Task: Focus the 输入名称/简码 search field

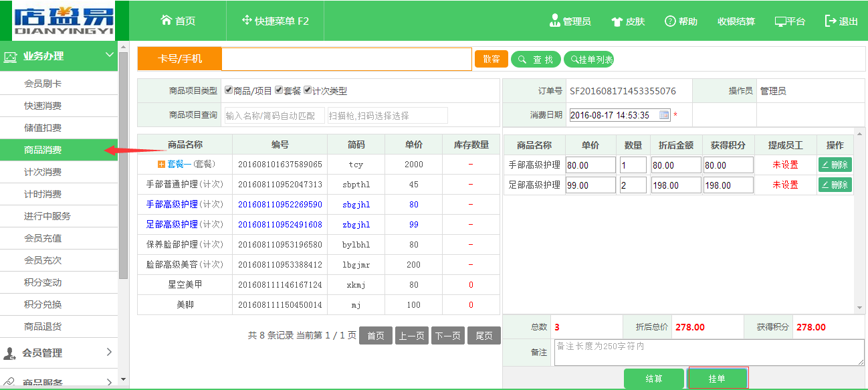Action: click(274, 115)
